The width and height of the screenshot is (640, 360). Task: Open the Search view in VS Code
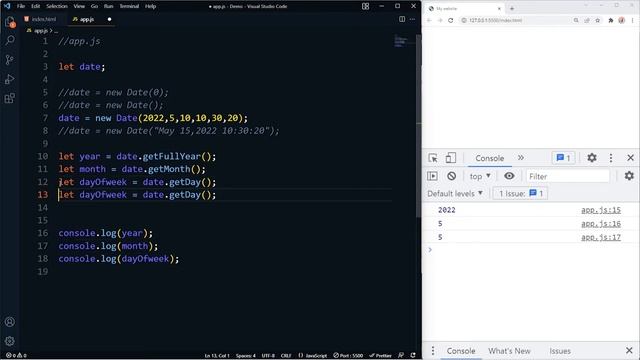coord(10,40)
